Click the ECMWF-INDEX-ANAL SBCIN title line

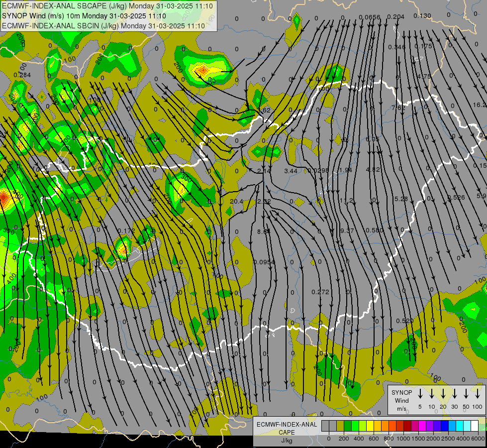coord(103,26)
